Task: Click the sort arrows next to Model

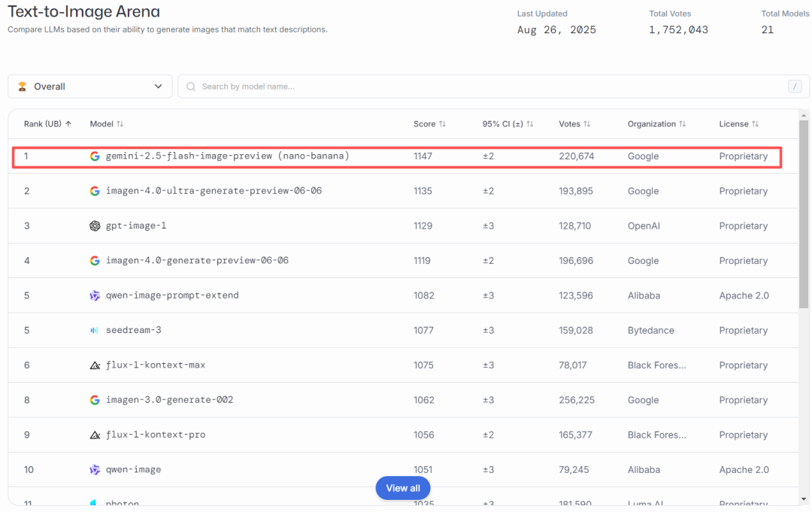Action: 120,124
